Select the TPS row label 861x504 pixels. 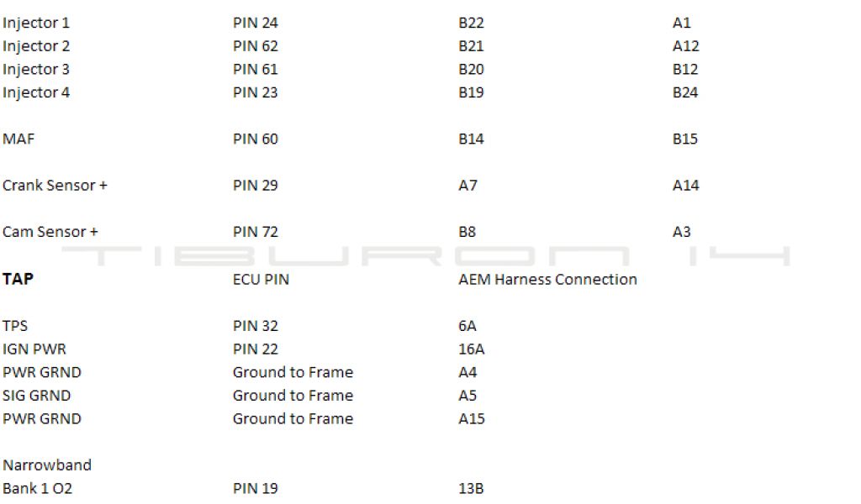click(15, 326)
